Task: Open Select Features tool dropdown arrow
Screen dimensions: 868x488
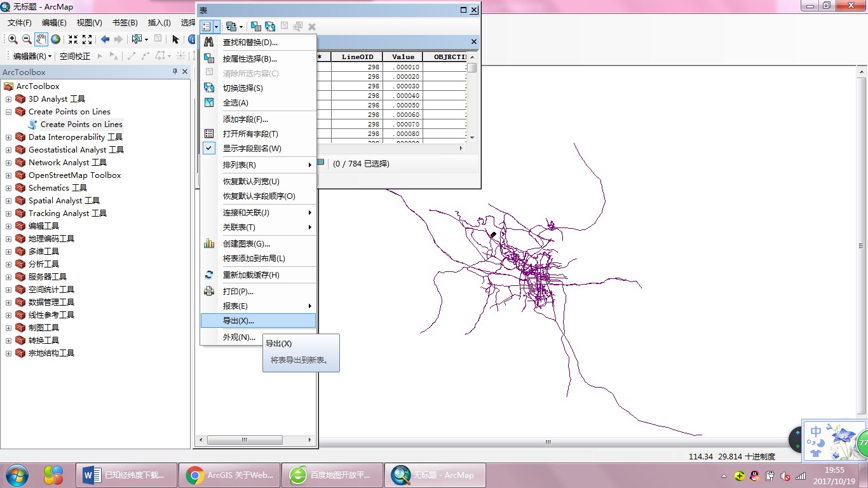Action: coord(146,39)
